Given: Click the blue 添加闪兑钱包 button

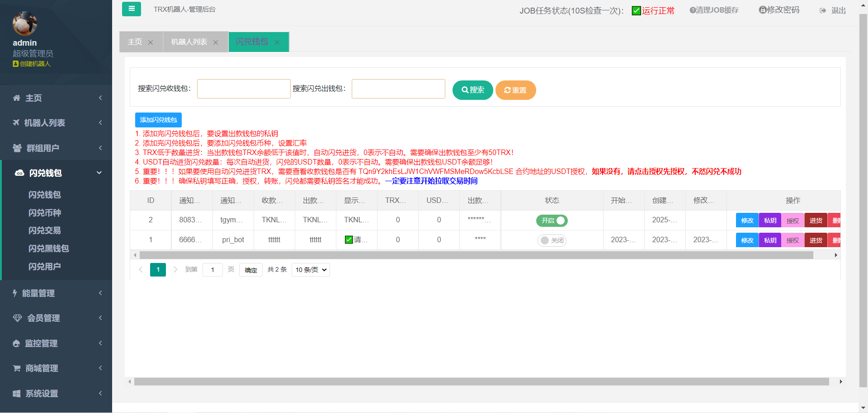Looking at the screenshot, I should [x=158, y=120].
